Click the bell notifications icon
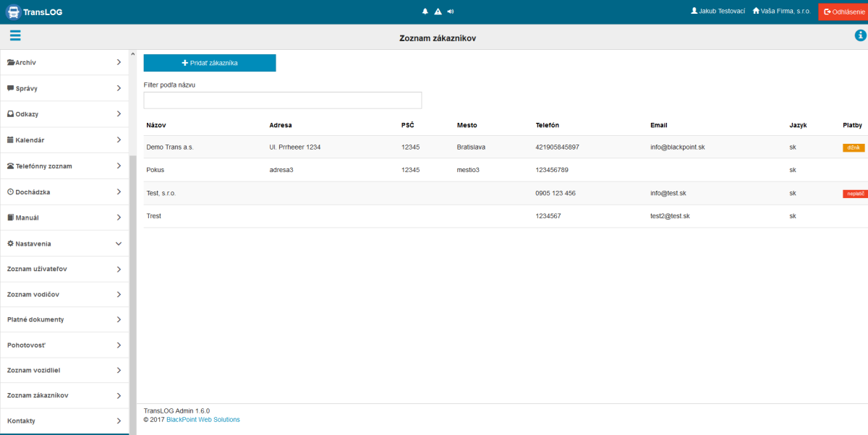The width and height of the screenshot is (868, 435). point(425,12)
